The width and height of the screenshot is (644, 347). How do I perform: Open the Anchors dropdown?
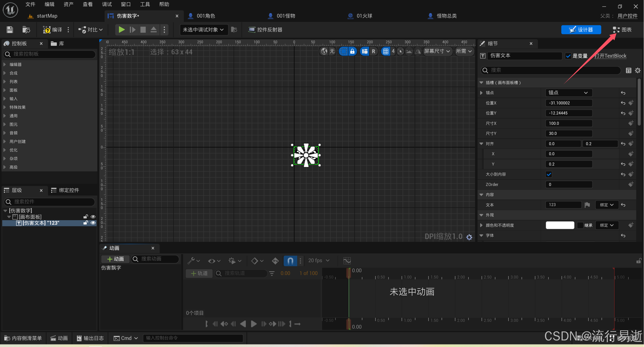coord(569,93)
